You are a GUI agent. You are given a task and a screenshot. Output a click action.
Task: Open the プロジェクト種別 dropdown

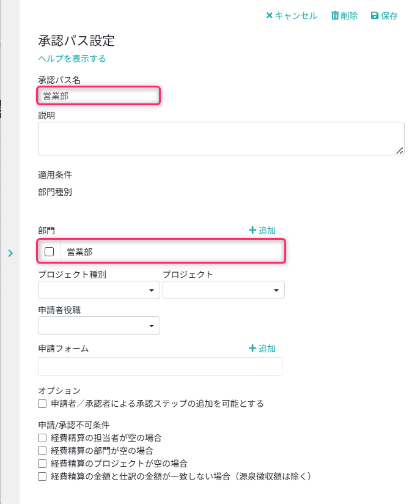coord(99,290)
